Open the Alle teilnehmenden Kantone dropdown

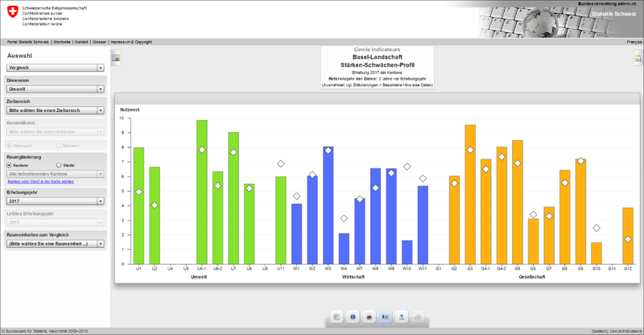(x=56, y=174)
